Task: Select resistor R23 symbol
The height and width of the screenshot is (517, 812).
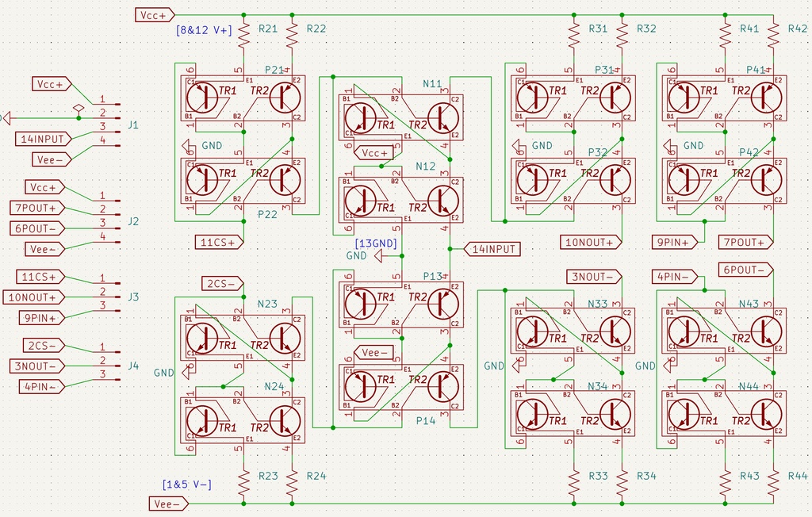Action: point(243,482)
